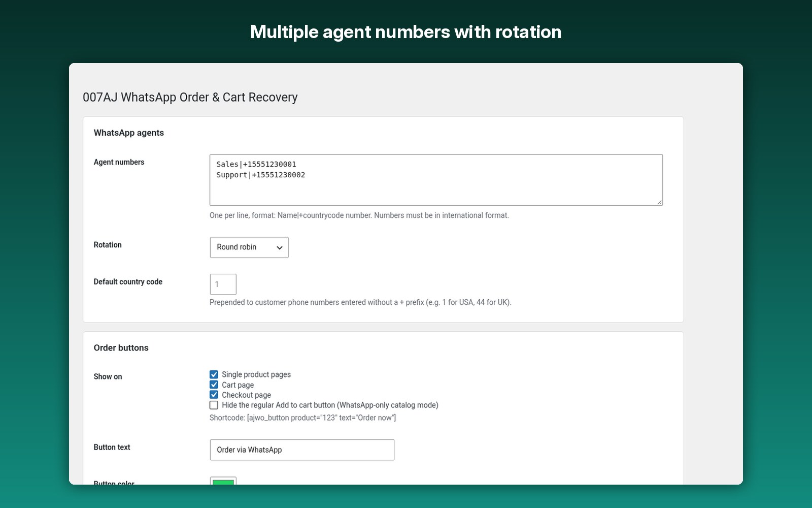Screen dimensions: 812x508
Task: Click the 'Default country code' label
Action: 128,282
